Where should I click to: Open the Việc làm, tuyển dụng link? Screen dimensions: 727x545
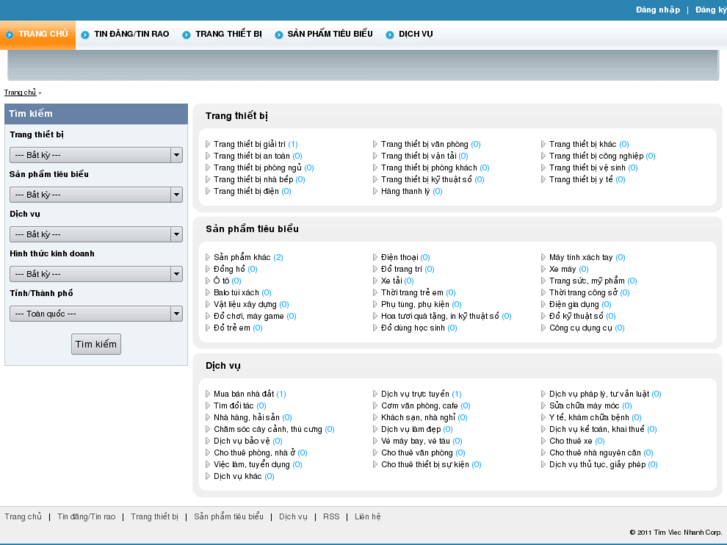click(x=251, y=464)
